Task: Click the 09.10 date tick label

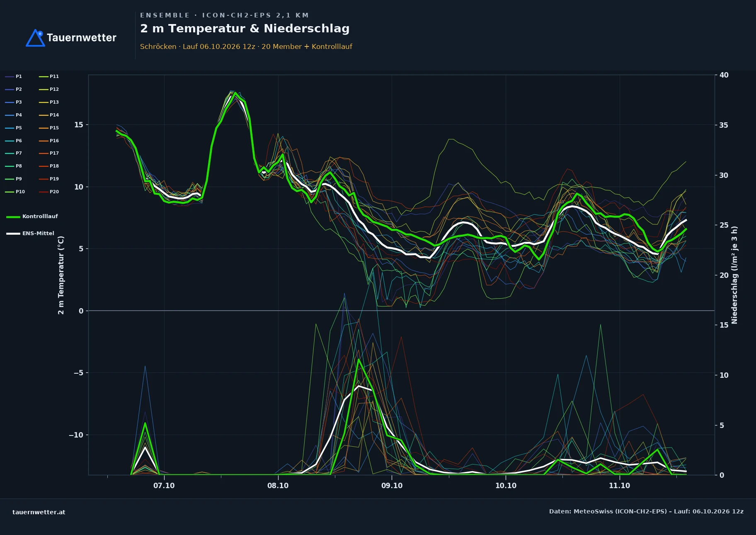Action: (x=392, y=486)
